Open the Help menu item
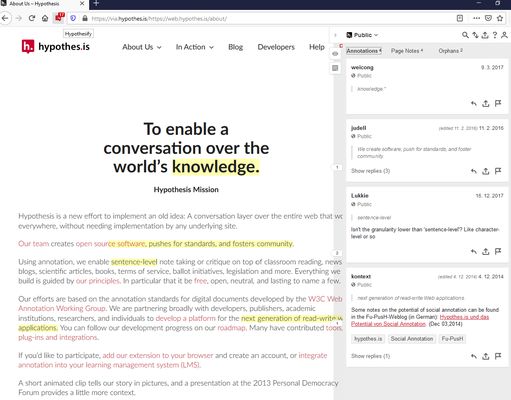Screen dimensions: 511x400 (x=317, y=47)
